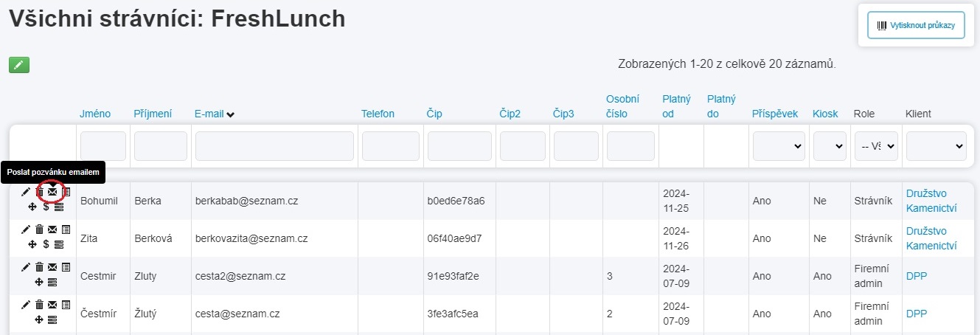Image resolution: width=980 pixels, height=335 pixels.
Task: Click the Jméno filter input field
Action: [103, 146]
